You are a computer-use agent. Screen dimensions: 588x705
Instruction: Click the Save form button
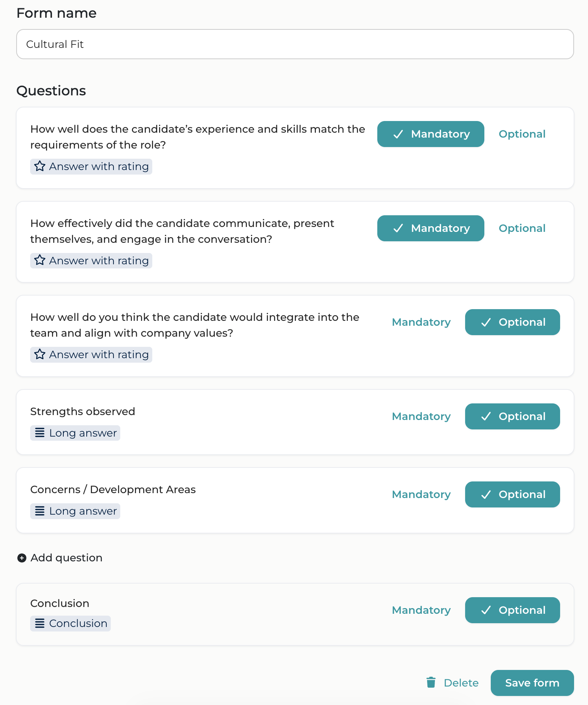[532, 683]
